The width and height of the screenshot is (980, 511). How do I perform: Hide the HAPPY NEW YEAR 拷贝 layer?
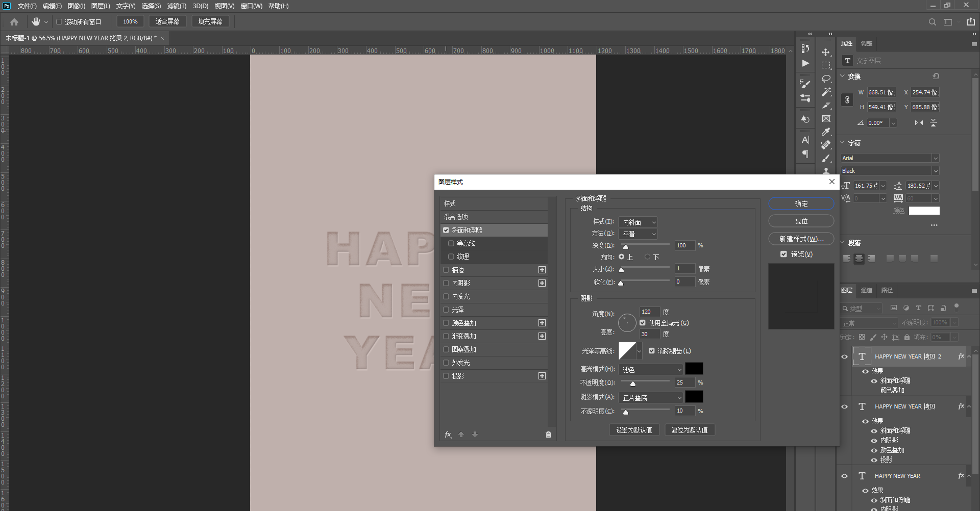tap(844, 406)
